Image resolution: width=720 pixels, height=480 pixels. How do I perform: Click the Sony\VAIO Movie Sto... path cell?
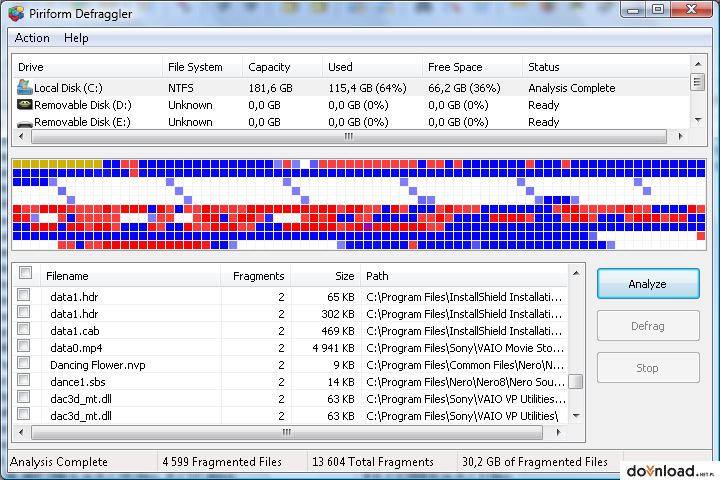point(465,348)
